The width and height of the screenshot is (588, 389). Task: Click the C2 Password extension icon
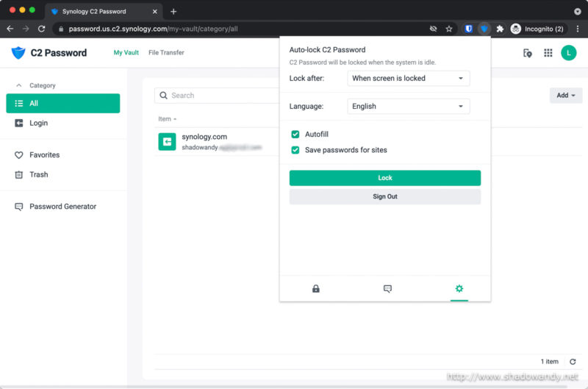click(484, 29)
